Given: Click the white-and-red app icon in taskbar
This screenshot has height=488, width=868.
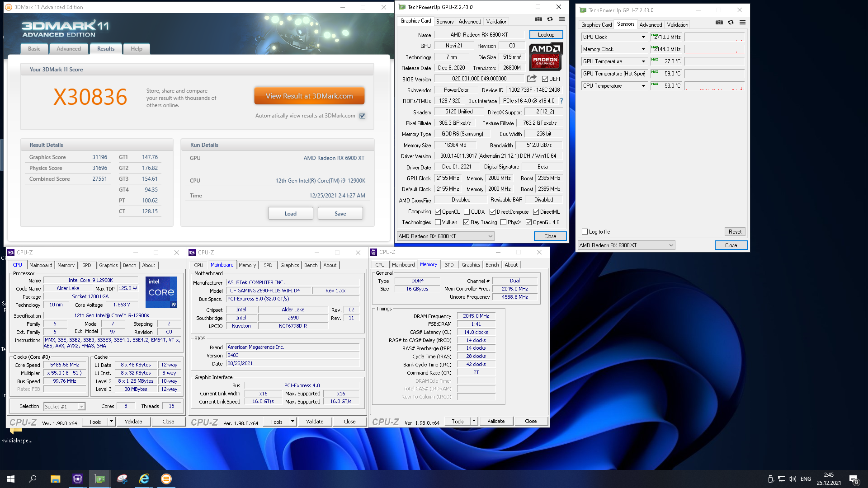Looking at the screenshot, I should click(122, 479).
